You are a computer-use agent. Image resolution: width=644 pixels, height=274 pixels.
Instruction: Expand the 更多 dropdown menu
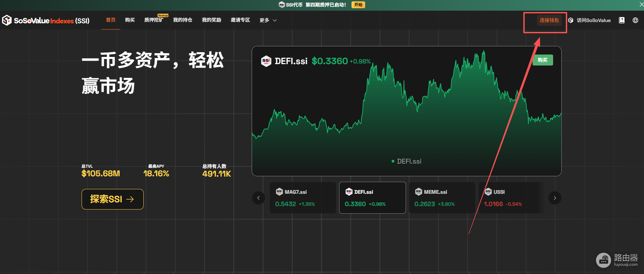click(268, 20)
